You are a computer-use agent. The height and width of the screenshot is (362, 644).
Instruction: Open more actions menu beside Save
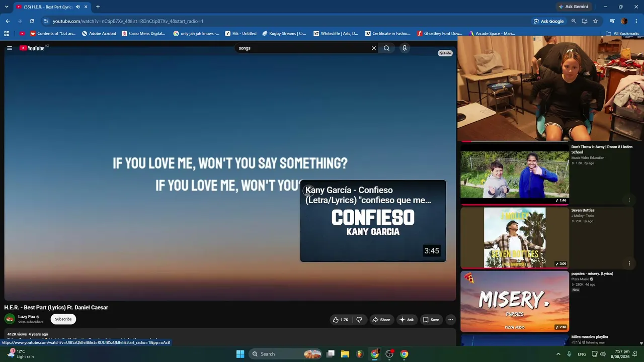coord(451,320)
